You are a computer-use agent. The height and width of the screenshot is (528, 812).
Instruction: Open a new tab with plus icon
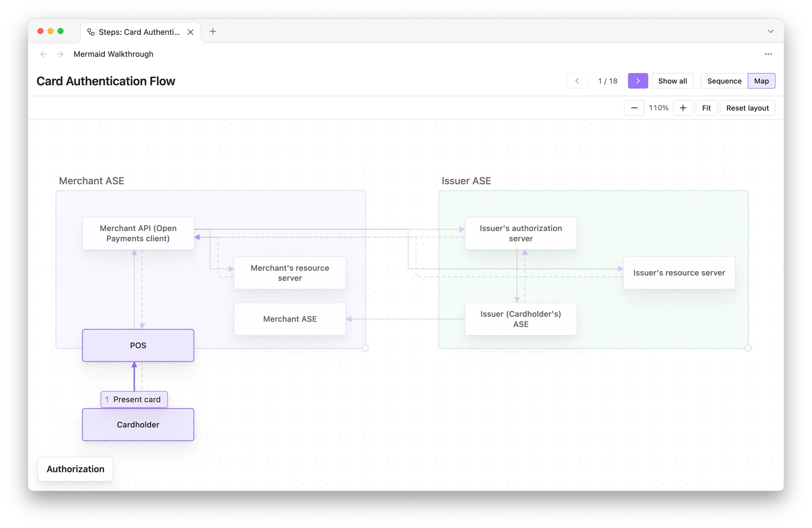click(213, 32)
